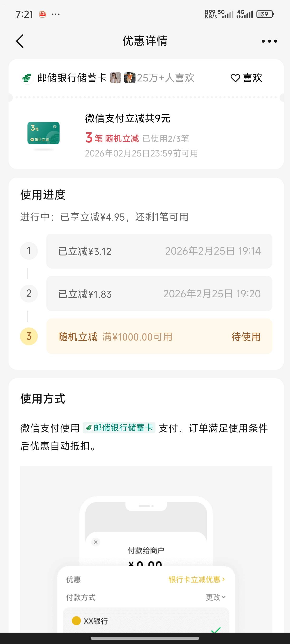The width and height of the screenshot is (290, 644).
Task: Tap step number 1 circle
Action: [29, 251]
